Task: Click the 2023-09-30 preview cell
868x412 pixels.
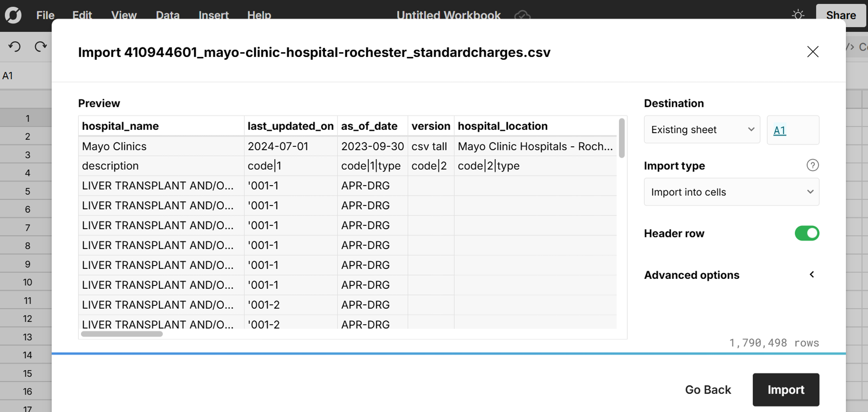Action: pyautogui.click(x=372, y=146)
